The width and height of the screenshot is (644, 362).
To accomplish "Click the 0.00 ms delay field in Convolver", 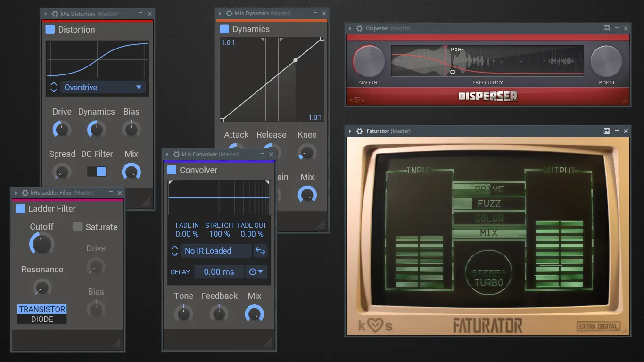I will click(x=219, y=272).
